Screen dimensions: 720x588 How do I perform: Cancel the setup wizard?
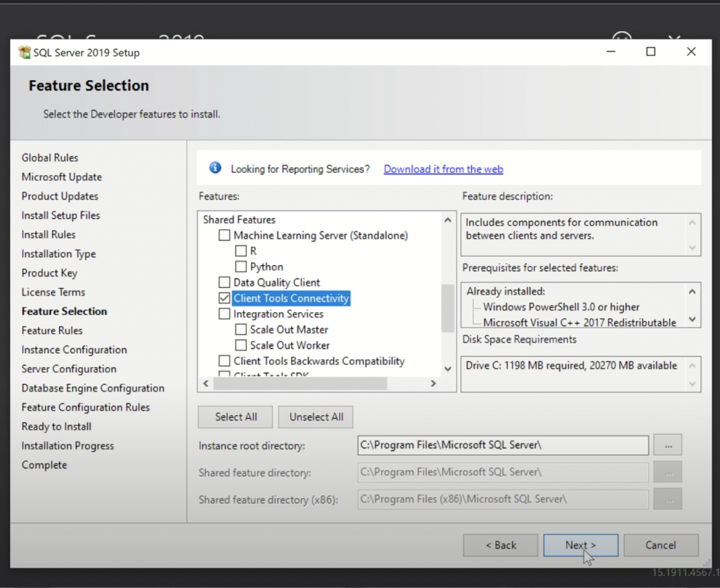[x=661, y=545]
